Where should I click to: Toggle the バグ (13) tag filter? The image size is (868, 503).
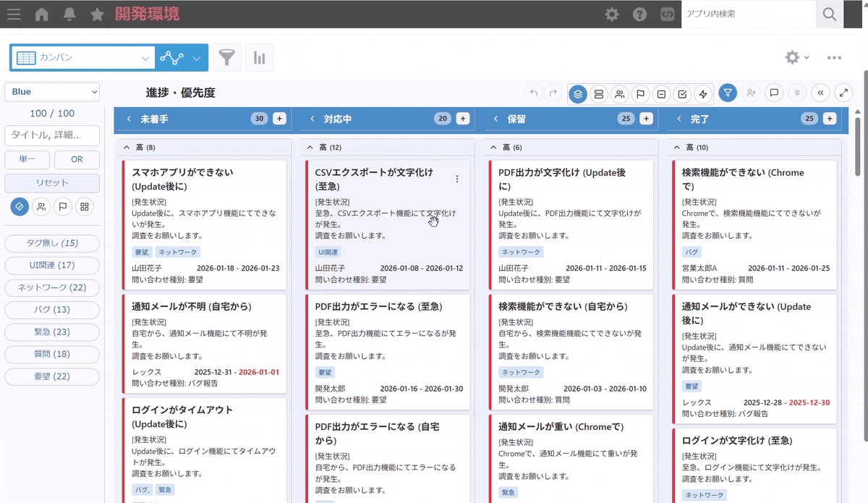pyautogui.click(x=51, y=310)
